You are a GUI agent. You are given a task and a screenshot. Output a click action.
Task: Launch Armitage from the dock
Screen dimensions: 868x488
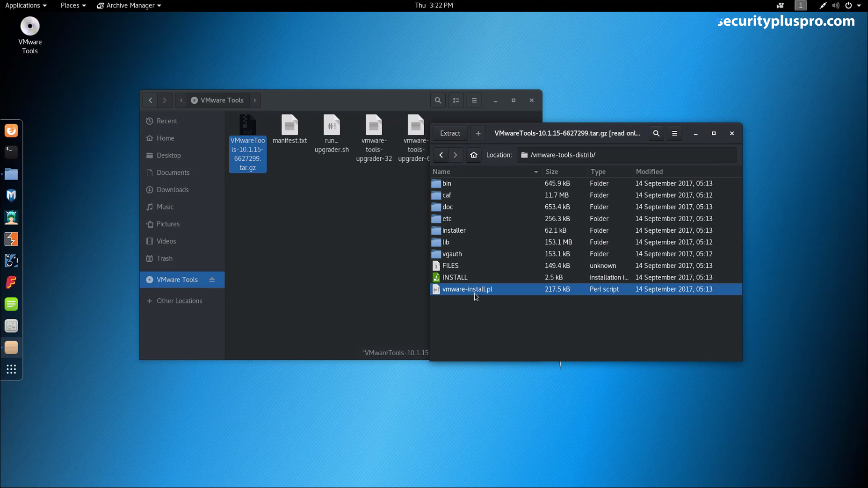(x=11, y=239)
